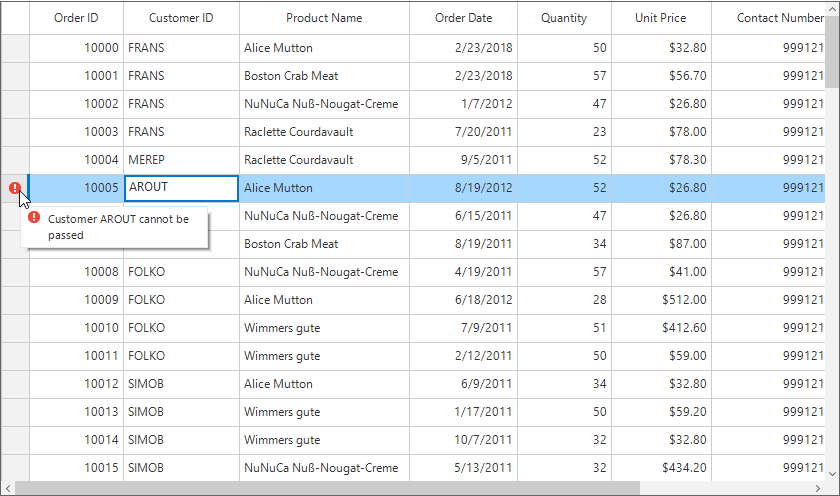Click FRANS in order 10000 row
Screen dimensions: 840x496
point(182,48)
